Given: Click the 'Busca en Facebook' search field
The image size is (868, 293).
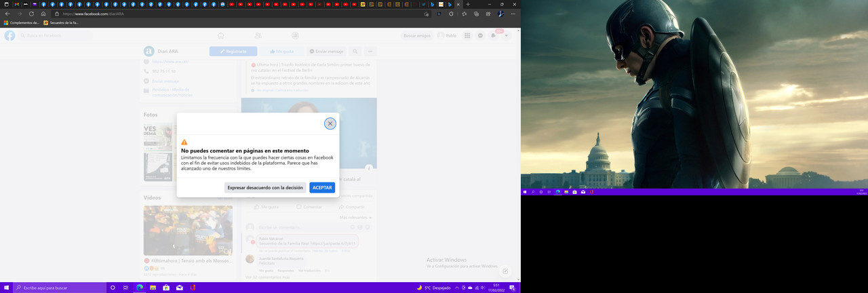Looking at the screenshot, I should (56, 35).
